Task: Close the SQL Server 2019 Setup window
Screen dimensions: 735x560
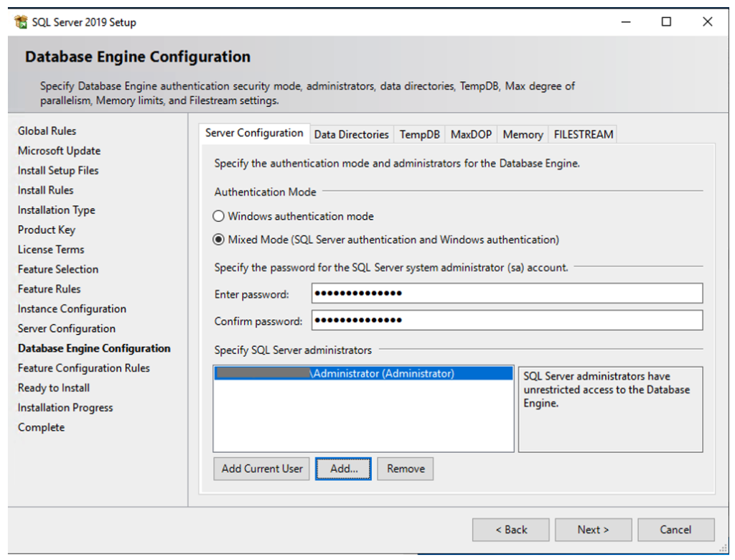Action: click(707, 22)
